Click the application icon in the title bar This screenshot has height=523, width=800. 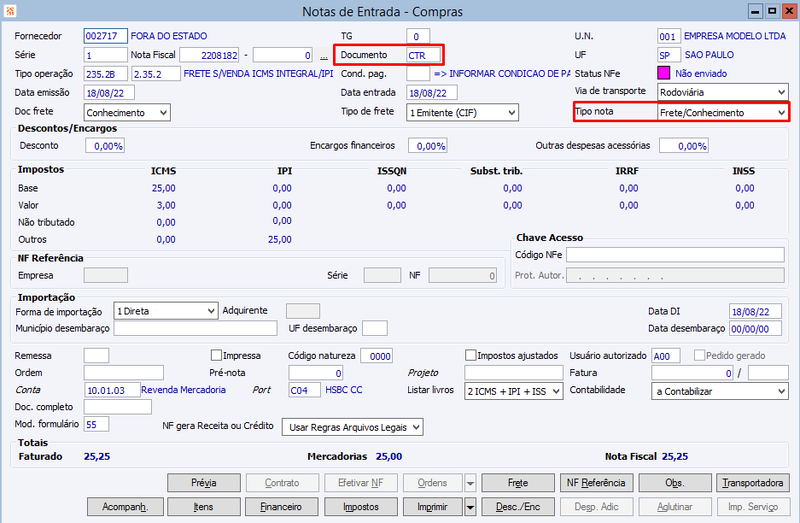pyautogui.click(x=10, y=10)
